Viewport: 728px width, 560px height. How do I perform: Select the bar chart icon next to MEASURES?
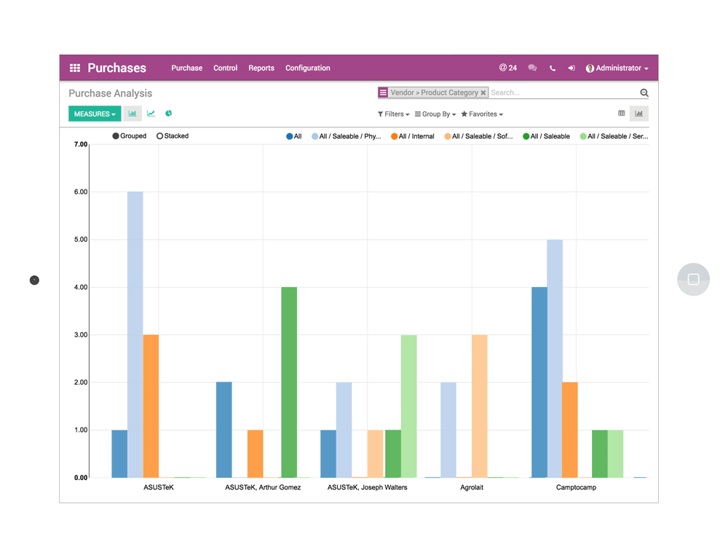(x=132, y=114)
